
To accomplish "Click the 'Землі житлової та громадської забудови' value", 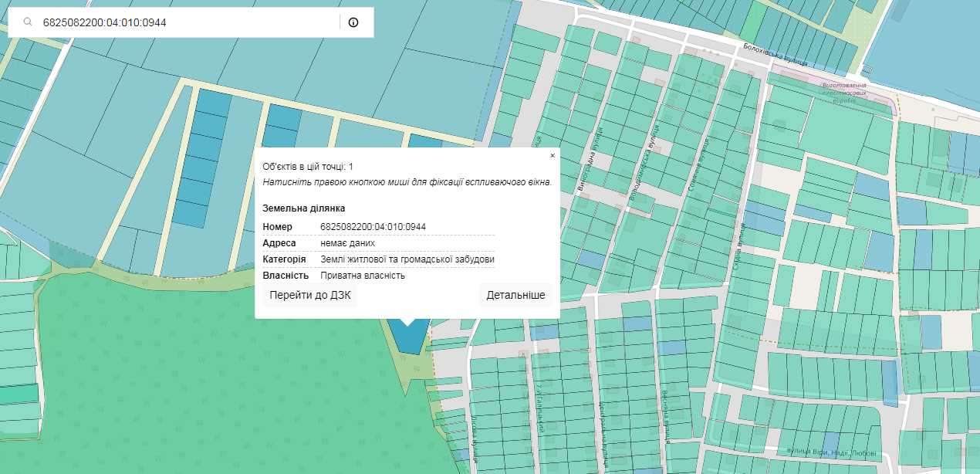I will [407, 259].
